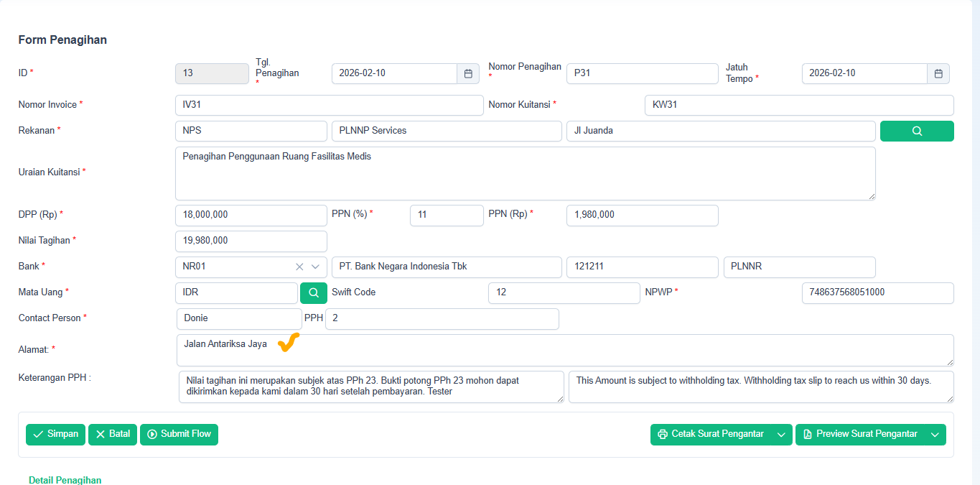The height and width of the screenshot is (485, 980).
Task: Focus the Alamat text area
Action: pos(564,350)
